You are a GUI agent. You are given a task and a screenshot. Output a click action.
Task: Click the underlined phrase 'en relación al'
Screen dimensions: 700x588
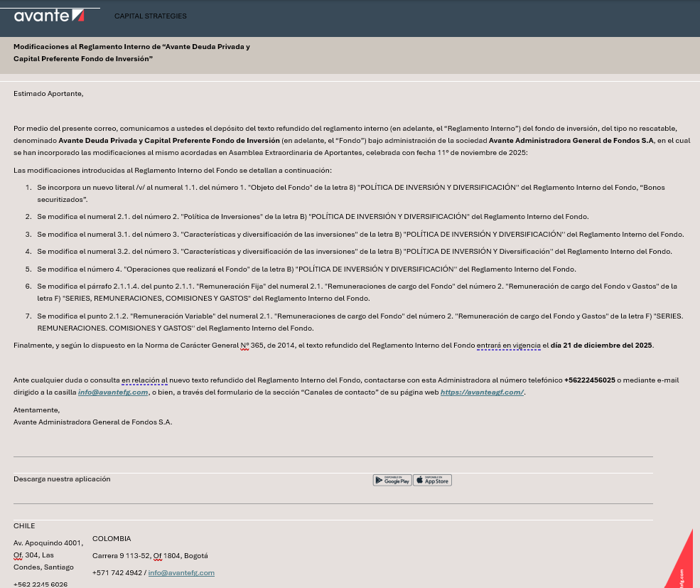[x=144, y=380]
